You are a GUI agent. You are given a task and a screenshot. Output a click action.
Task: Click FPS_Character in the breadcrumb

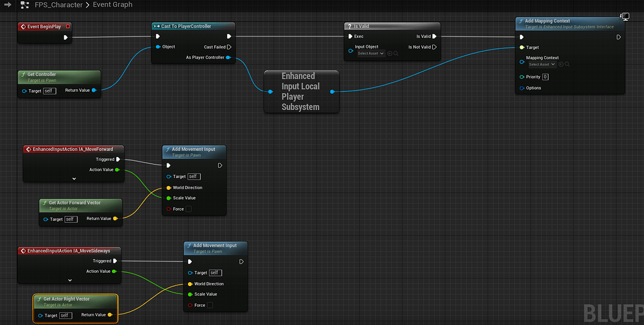58,4
